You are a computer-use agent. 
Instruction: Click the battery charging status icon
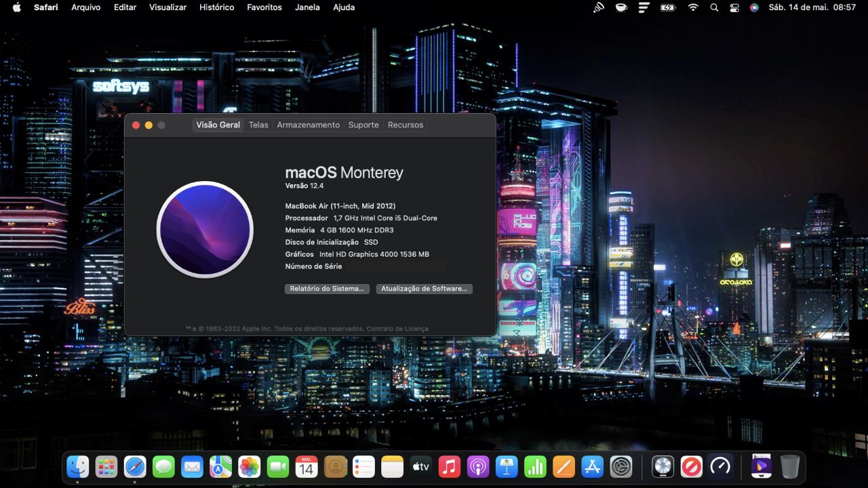(668, 7)
